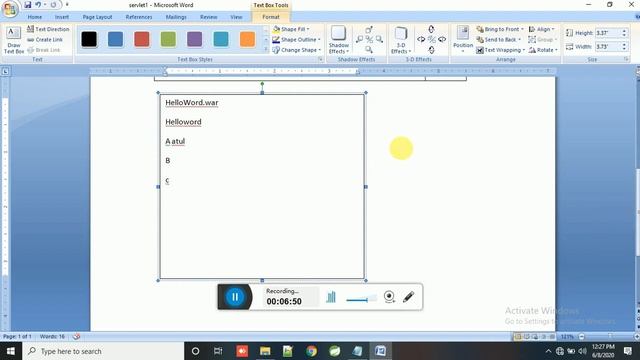The image size is (640, 360).
Task: Nudge shadow right
Action: pyautogui.click(x=379, y=39)
